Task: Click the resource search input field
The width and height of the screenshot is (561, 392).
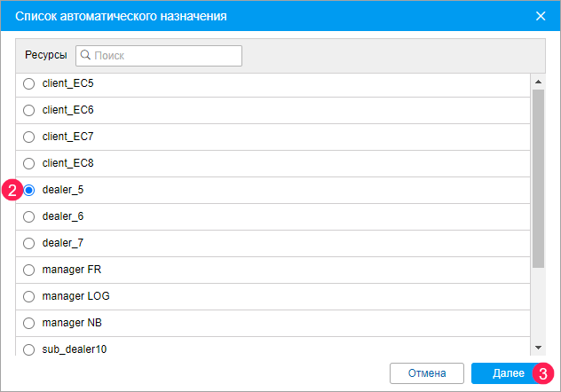Action: click(165, 55)
